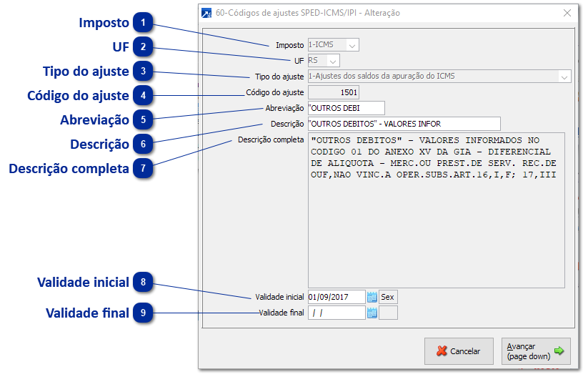This screenshot has width=588, height=377.
Task: Click the Descrição input field
Action: (x=403, y=124)
